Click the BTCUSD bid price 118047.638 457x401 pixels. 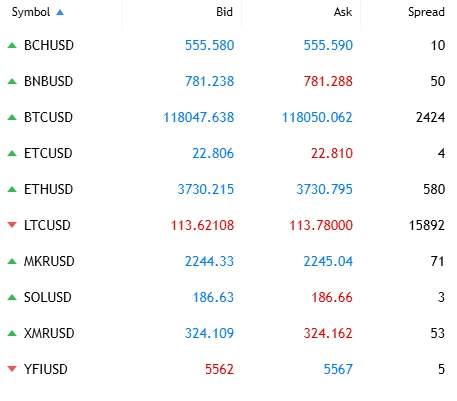click(199, 117)
